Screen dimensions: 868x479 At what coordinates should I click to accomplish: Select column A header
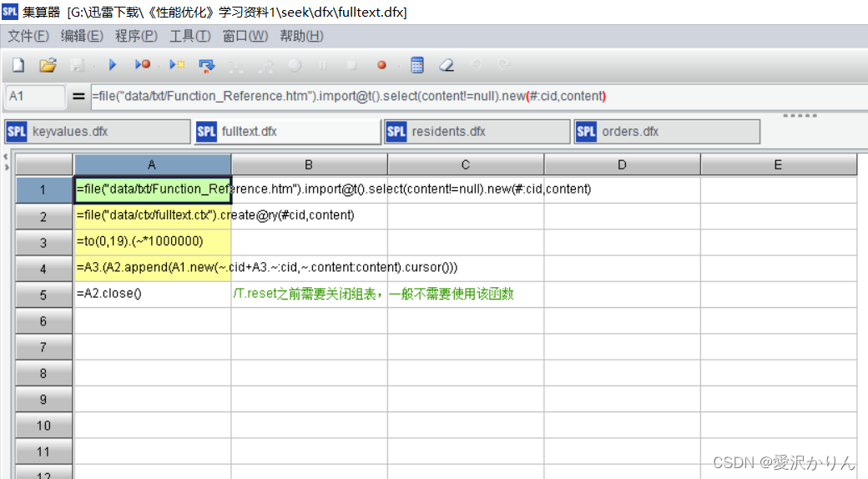pyautogui.click(x=152, y=165)
